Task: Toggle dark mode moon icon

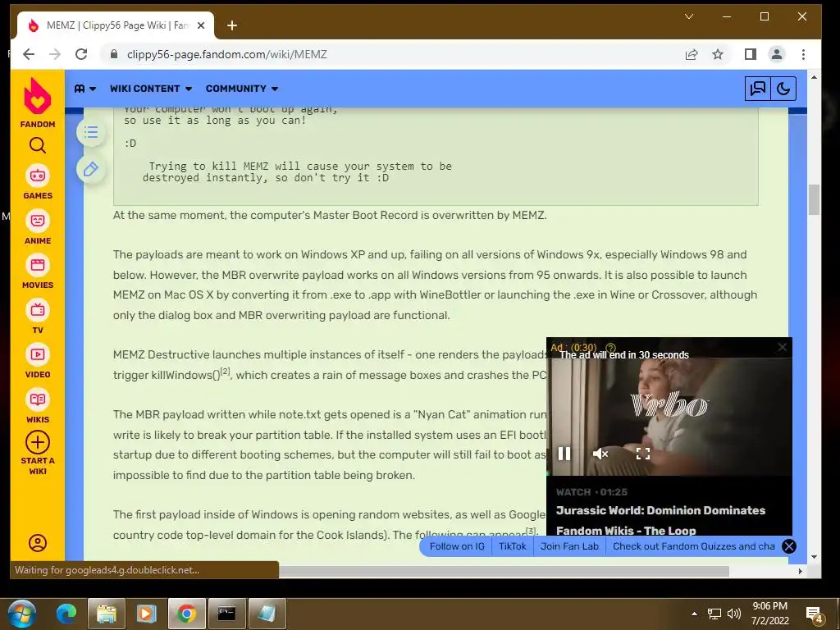Action: 783,89
